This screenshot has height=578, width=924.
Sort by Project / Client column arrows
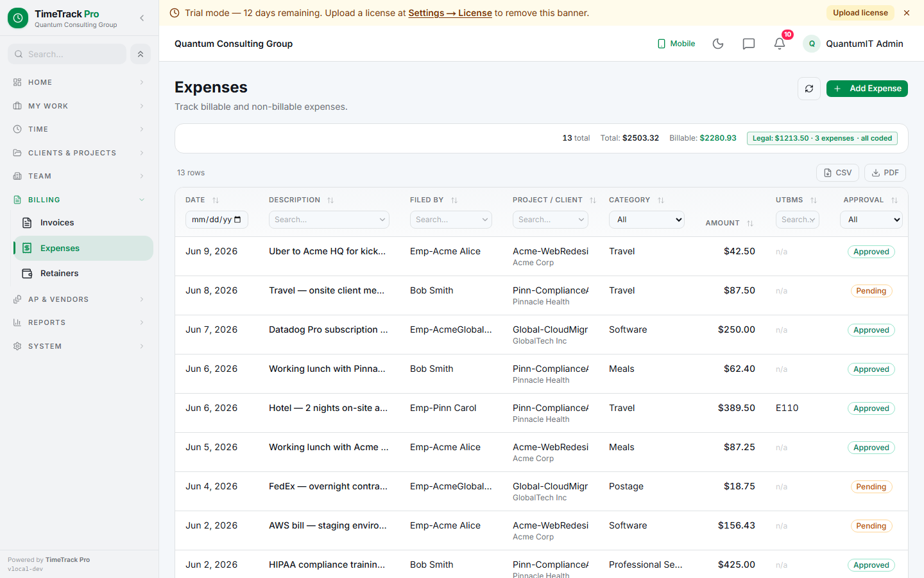coord(593,200)
